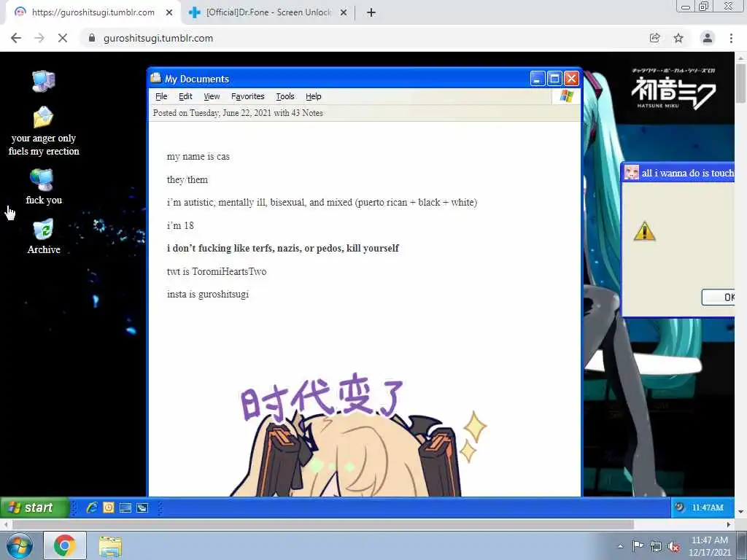Show hidden tray icons arrow

(620, 546)
